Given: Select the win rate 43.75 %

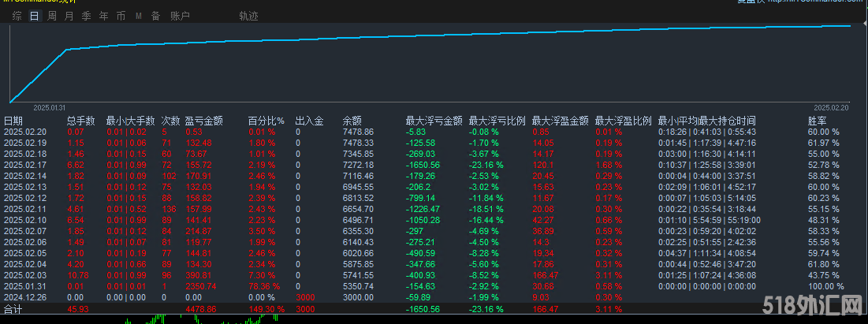Looking at the screenshot, I should [825, 275].
